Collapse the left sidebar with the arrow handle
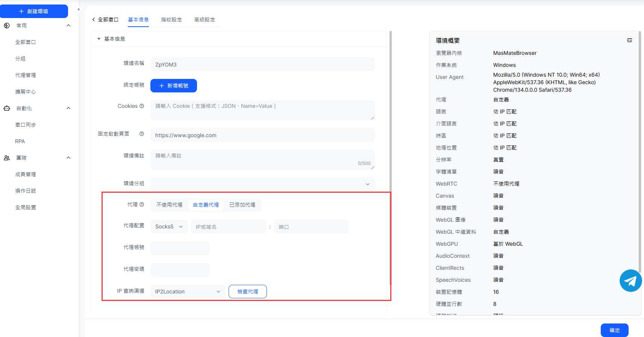 pyautogui.click(x=78, y=9)
